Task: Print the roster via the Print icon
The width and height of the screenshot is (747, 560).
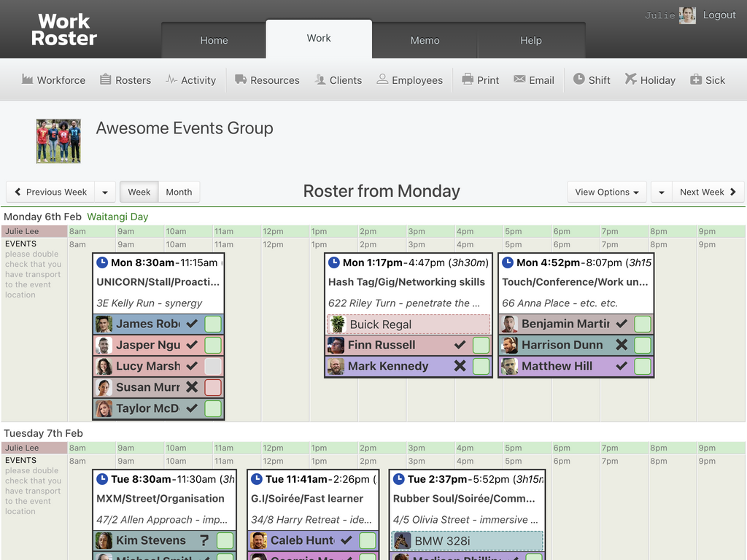Action: [480, 80]
